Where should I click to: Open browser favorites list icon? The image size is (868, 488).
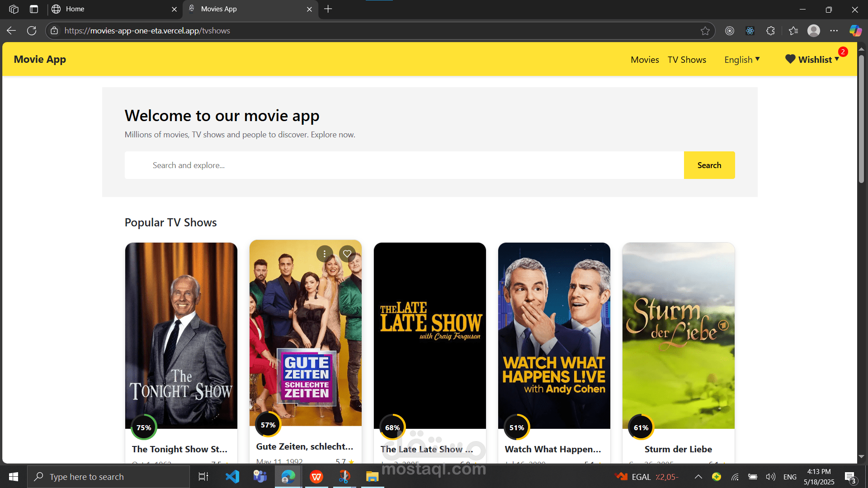click(x=793, y=31)
